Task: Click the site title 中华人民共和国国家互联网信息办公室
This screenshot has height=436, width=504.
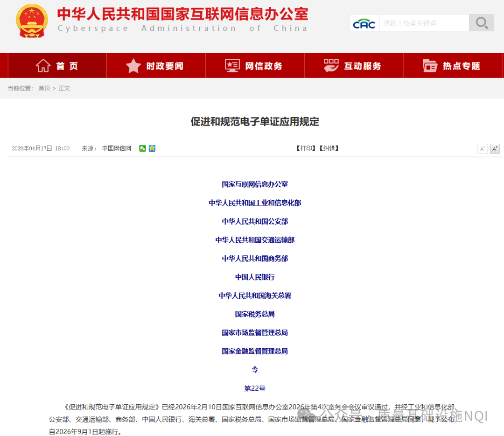Action: (182, 14)
